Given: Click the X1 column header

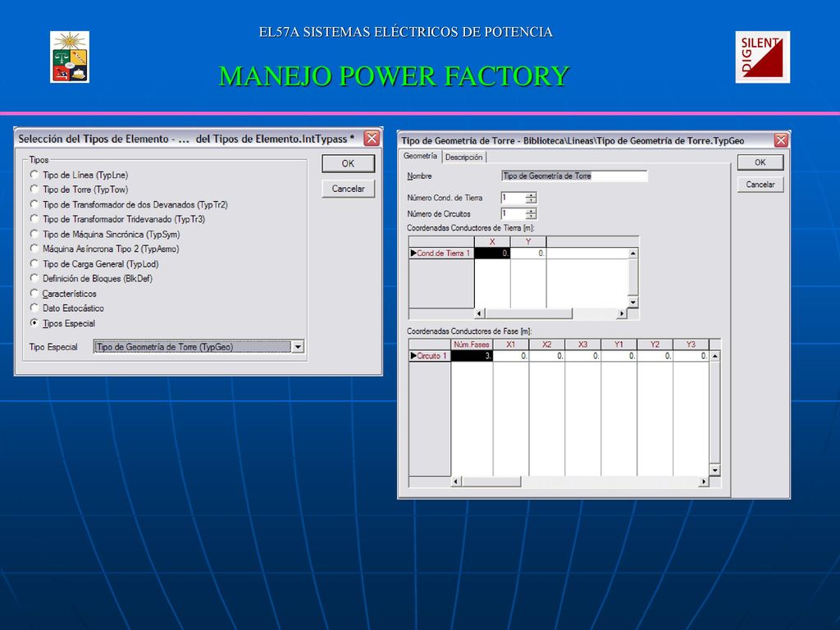Looking at the screenshot, I should tap(510, 345).
